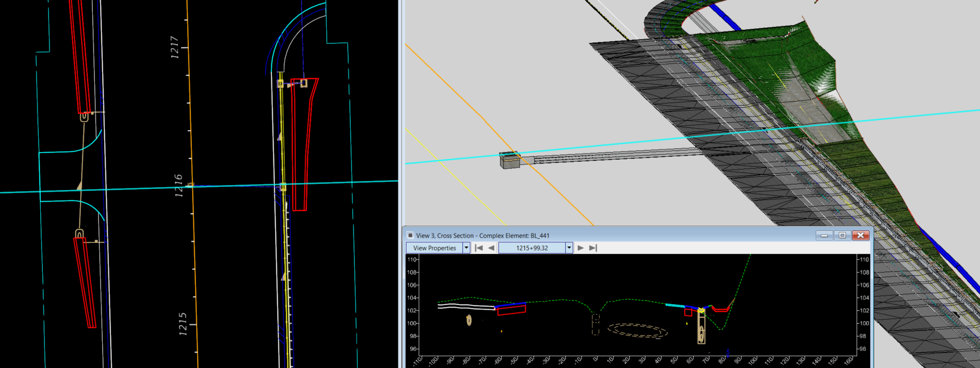This screenshot has height=368, width=980.
Task: Click the 1215+99.32 station field
Action: pos(532,248)
